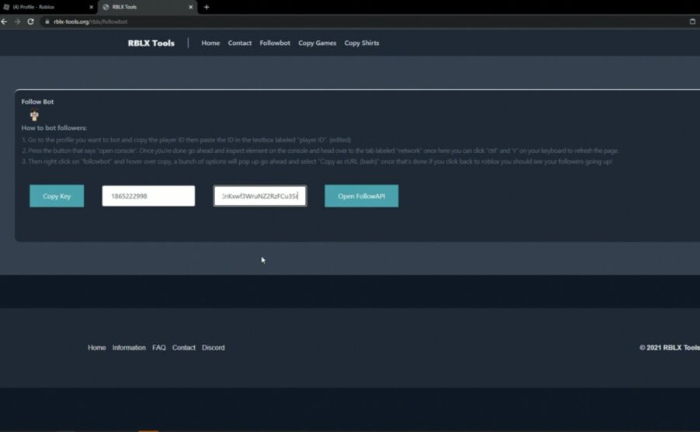Click the browser back arrow
700x432 pixels.
coord(5,21)
